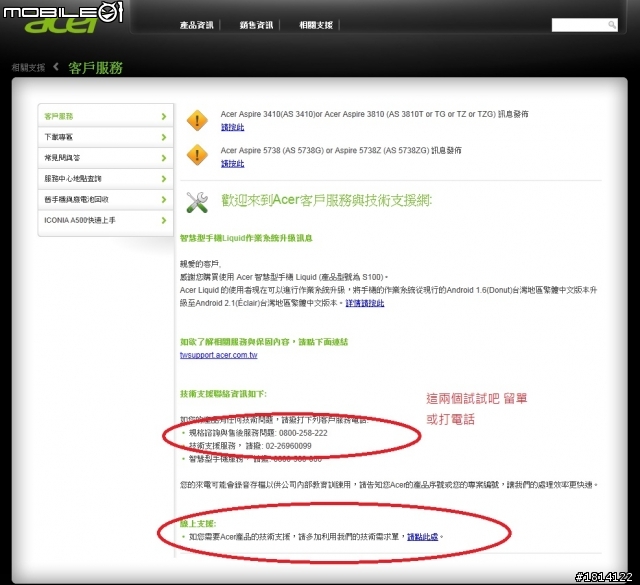This screenshot has height=585, width=640.
Task: Click the 技術支援聯絡資訊如下 heading
Action: [223, 394]
